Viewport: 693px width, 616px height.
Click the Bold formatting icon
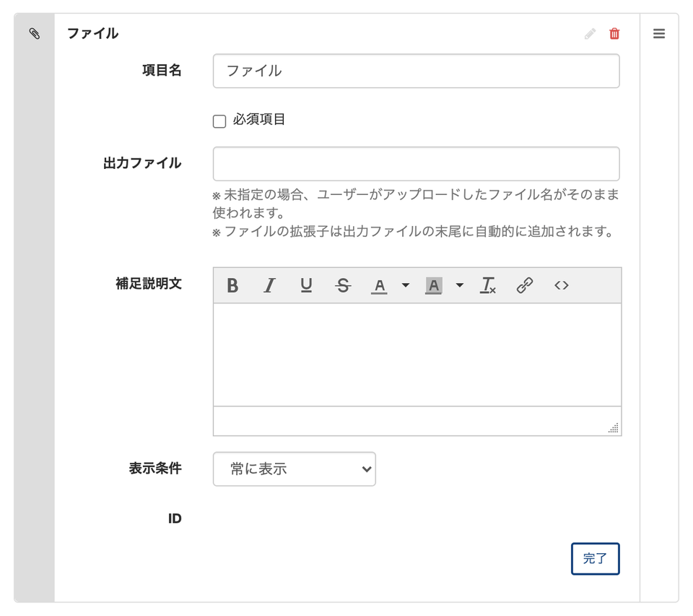[232, 285]
